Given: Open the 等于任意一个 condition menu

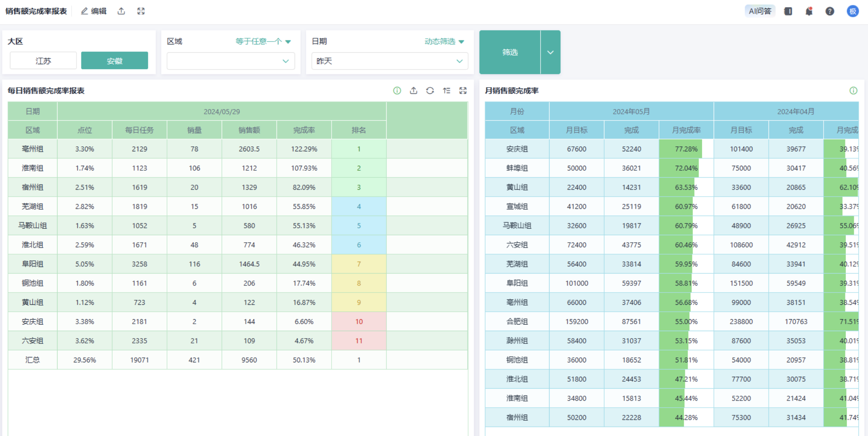Looking at the screenshot, I should click(x=263, y=42).
